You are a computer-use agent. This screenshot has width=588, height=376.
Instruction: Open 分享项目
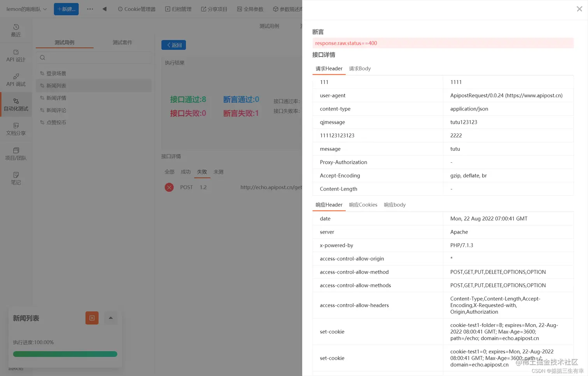click(x=214, y=9)
